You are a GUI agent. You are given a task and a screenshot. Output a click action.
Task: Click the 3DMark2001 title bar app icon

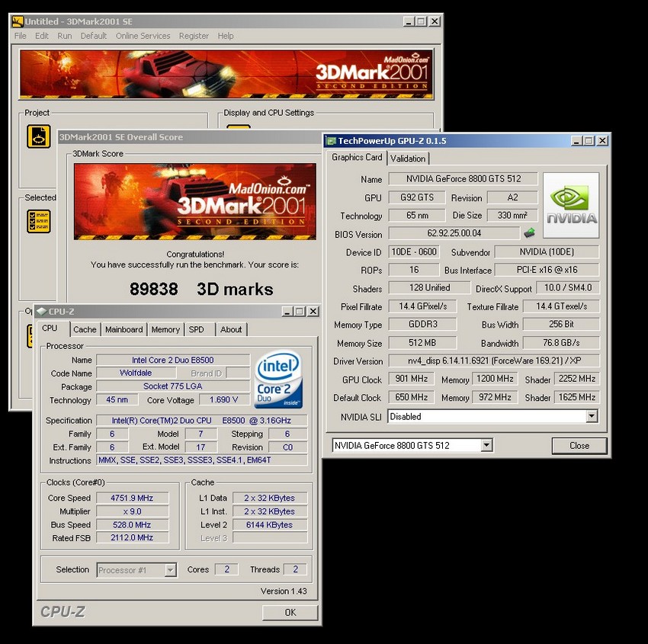click(x=18, y=21)
